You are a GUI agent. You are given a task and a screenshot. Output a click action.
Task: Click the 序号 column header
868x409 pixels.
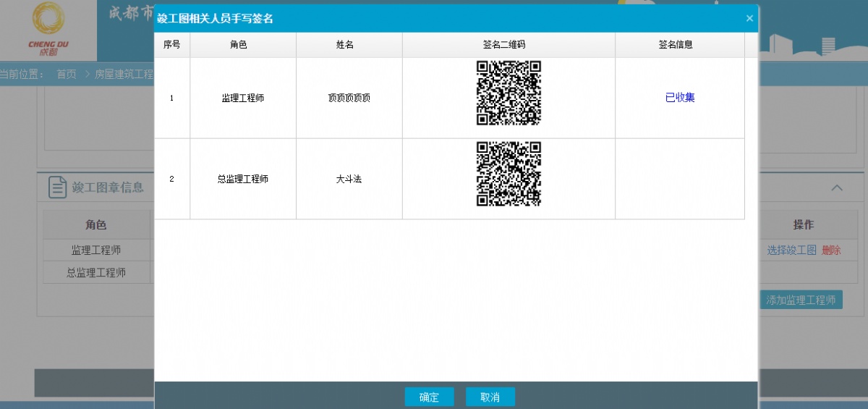click(172, 45)
